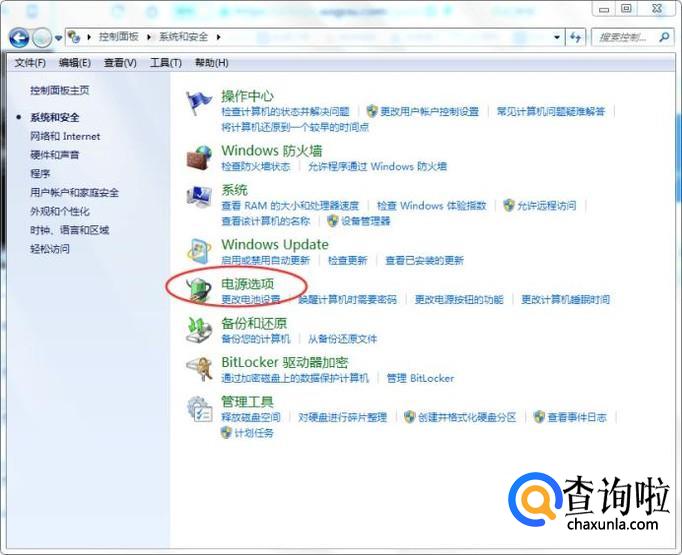Click 更改电源按钮的功能 link

click(459, 299)
